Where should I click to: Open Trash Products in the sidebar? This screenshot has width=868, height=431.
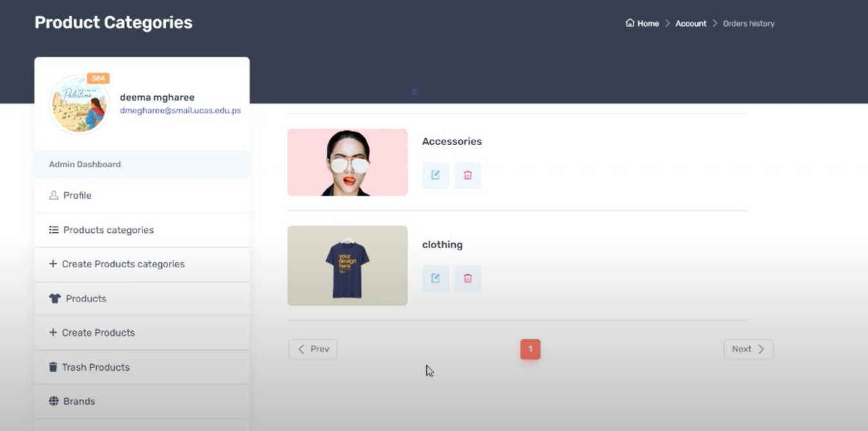[142, 367]
